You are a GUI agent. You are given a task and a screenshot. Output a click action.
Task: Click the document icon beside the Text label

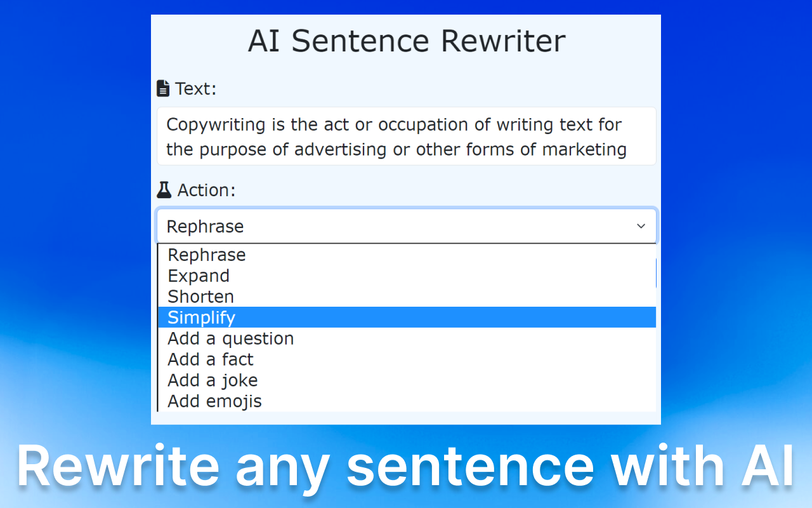pyautogui.click(x=164, y=88)
